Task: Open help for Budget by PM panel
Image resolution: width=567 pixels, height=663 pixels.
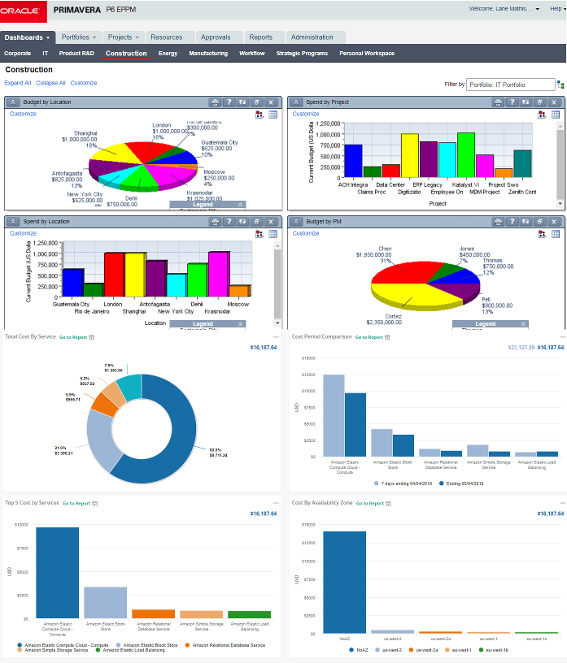Action: click(x=512, y=222)
